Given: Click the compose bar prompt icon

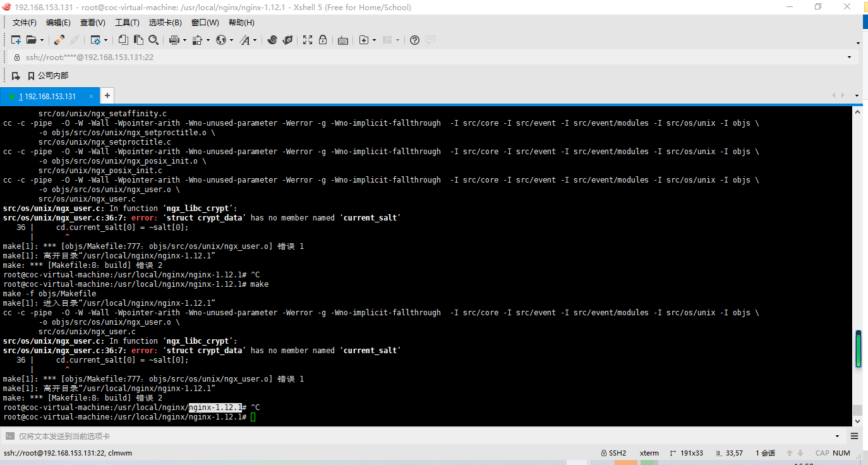Looking at the screenshot, I should [9, 436].
